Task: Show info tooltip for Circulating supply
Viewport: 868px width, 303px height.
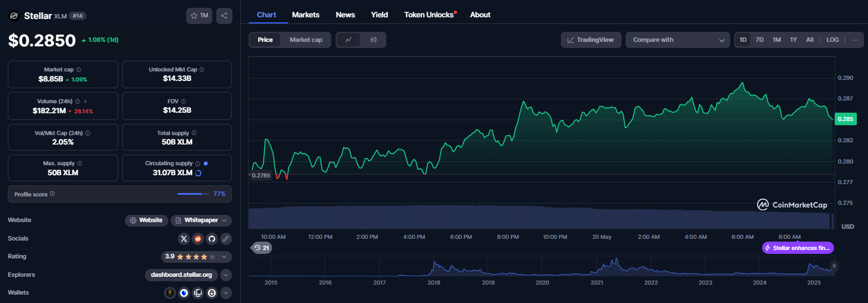Action: click(197, 163)
